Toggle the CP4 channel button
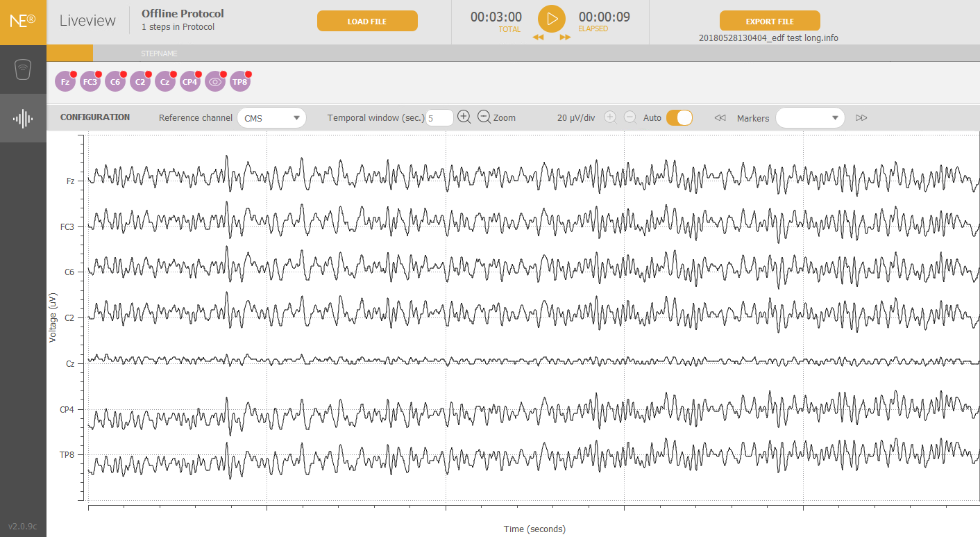The height and width of the screenshot is (537, 980). click(x=189, y=82)
